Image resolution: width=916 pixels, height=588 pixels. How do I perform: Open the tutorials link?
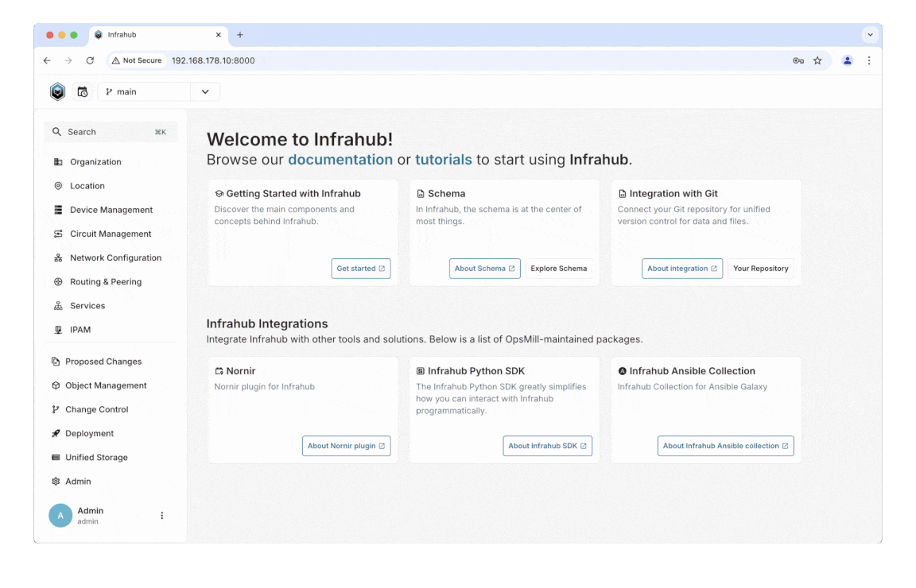[444, 160]
